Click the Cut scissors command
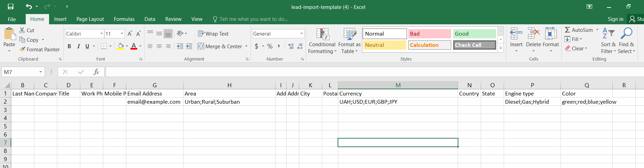Screen dimensions: 644x168 click(x=27, y=30)
